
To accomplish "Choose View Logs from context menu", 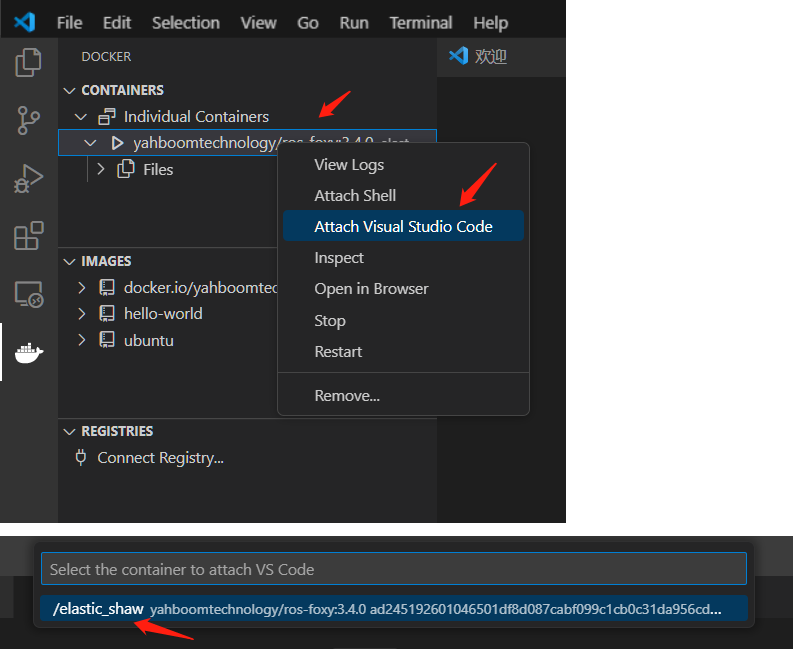I will (403, 165).
